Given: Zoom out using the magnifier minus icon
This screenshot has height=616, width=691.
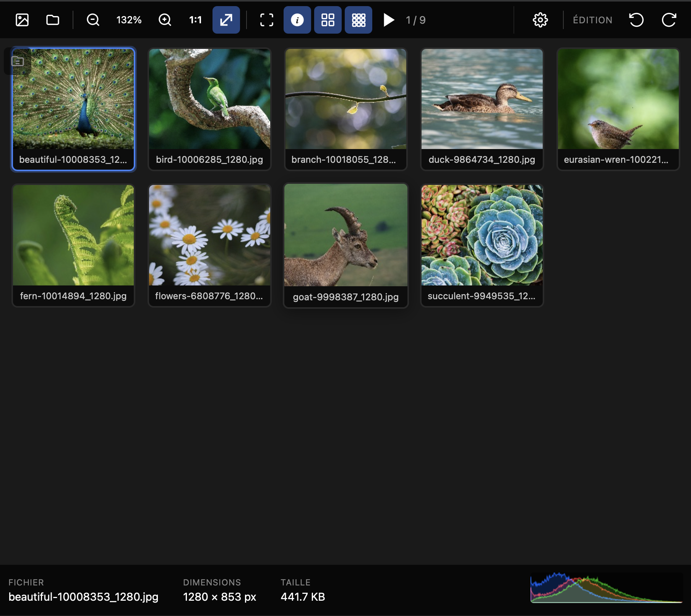Looking at the screenshot, I should [x=93, y=20].
